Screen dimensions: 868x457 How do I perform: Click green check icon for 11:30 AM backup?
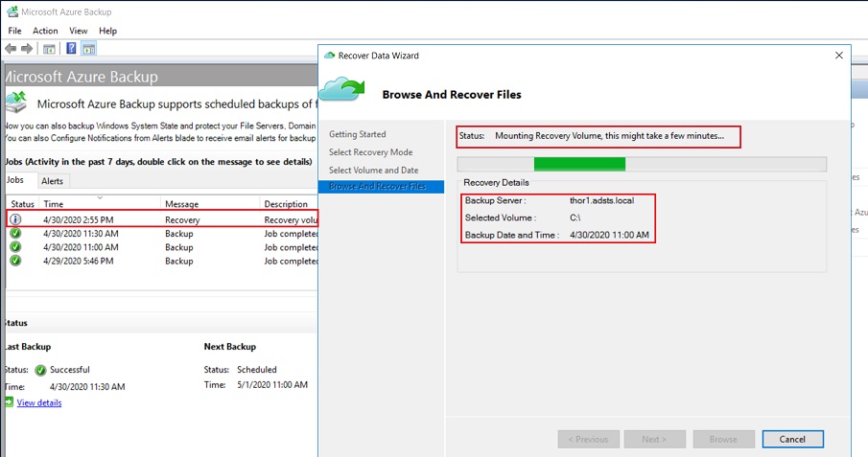(15, 234)
